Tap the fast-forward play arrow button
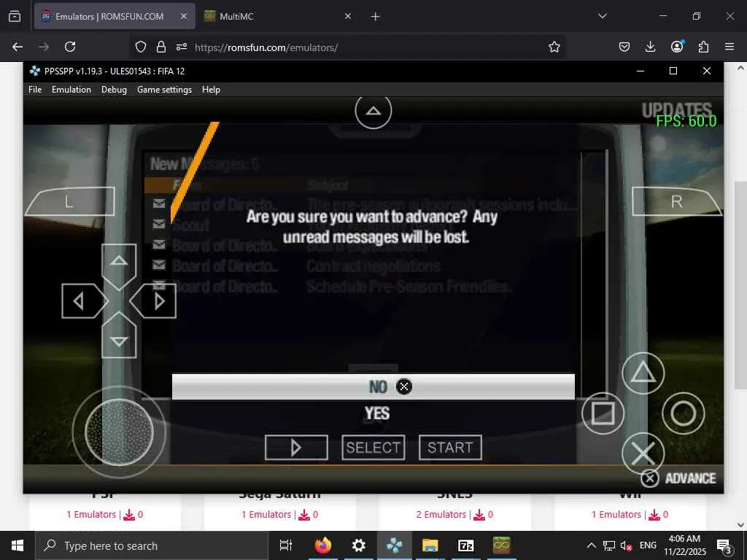747x560 pixels. 296,448
